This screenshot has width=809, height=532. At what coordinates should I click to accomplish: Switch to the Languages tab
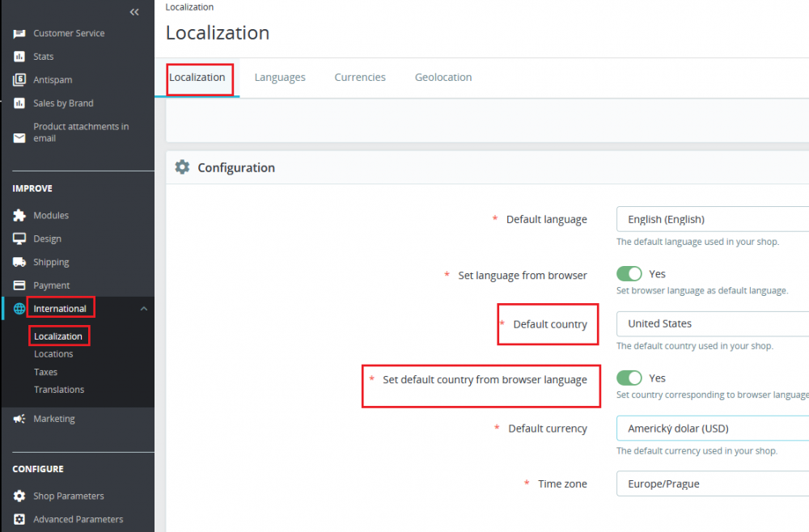point(280,78)
